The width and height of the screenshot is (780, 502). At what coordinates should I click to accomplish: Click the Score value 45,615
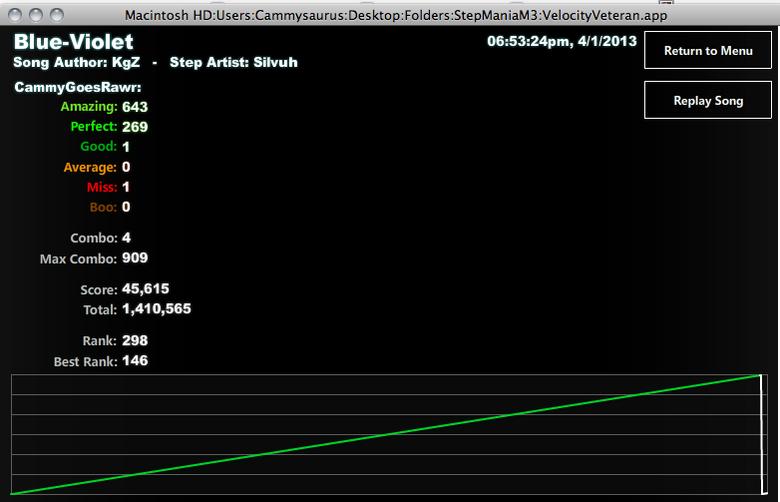(145, 289)
